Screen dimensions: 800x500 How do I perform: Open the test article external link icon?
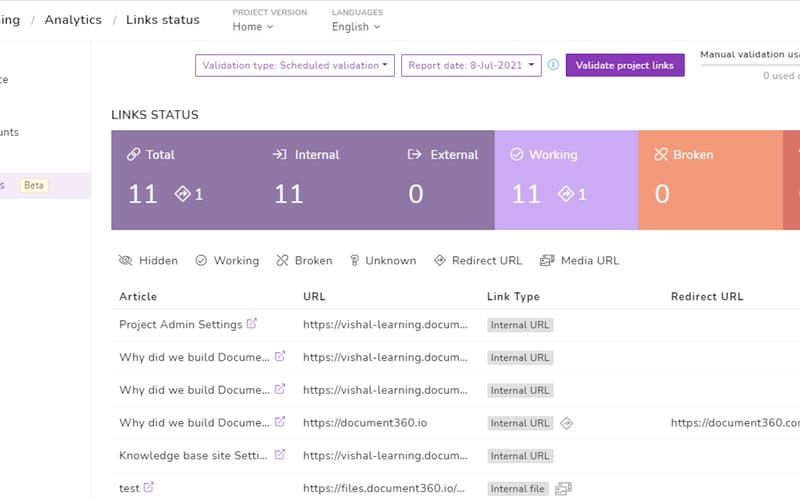point(148,487)
